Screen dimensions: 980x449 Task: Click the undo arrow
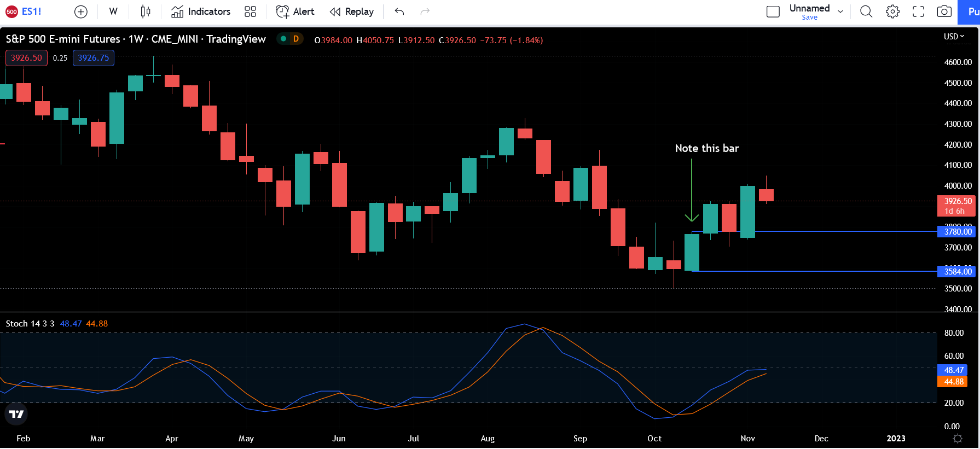[x=399, y=11]
